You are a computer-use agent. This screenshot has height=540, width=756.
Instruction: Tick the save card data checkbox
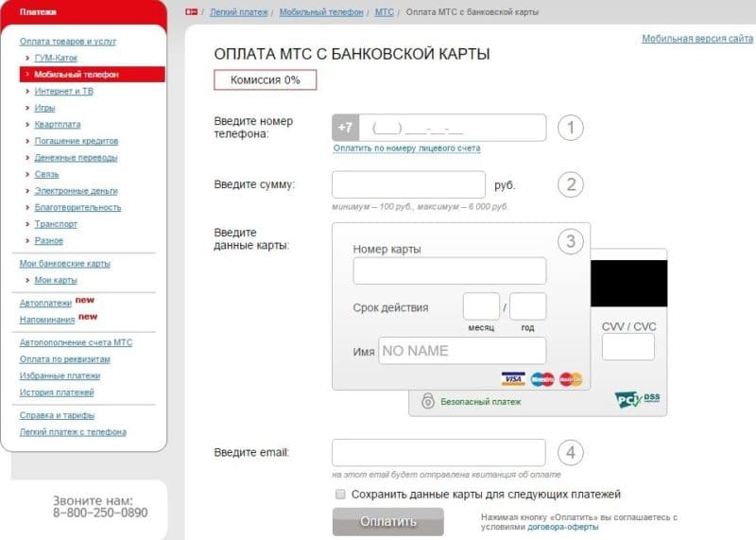click(x=340, y=495)
